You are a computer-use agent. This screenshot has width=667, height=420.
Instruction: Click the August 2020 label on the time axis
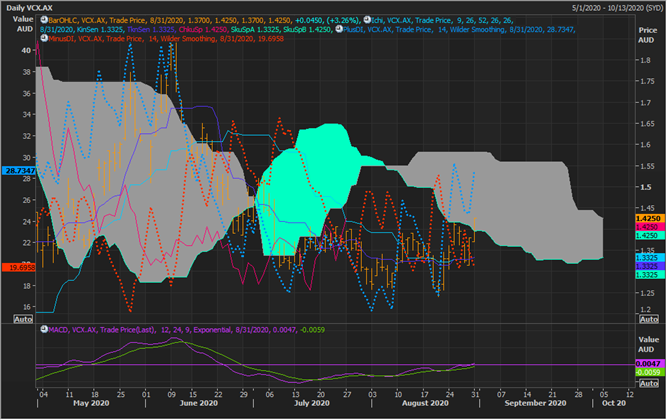click(x=425, y=403)
